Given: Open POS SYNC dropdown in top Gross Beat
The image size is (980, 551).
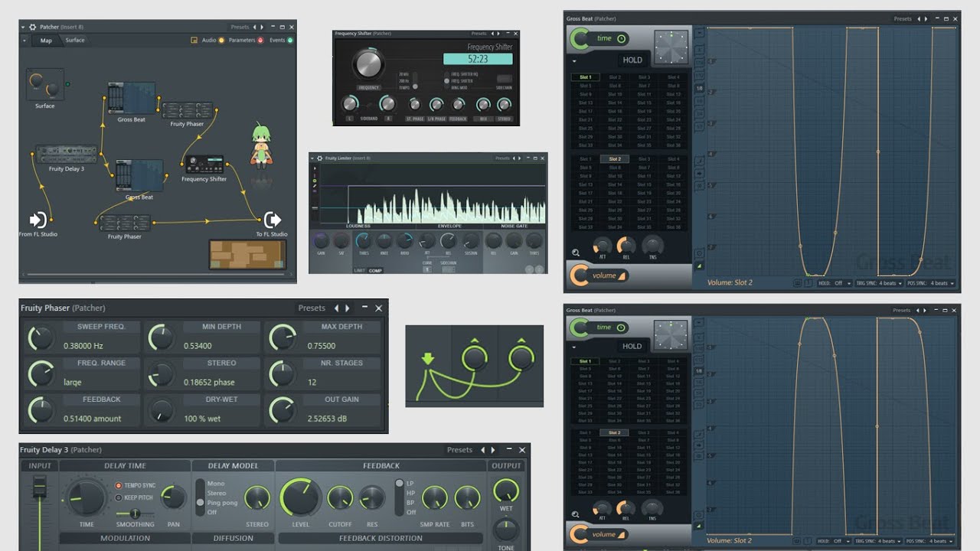Looking at the screenshot, I should click(930, 283).
